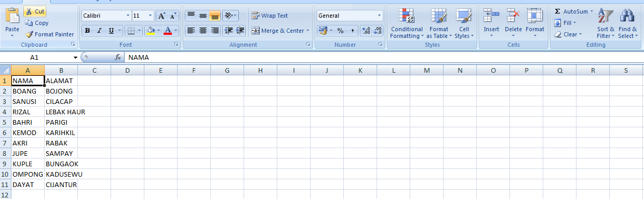Open Sort & Filter menu
644x199 pixels.
coord(606,23)
